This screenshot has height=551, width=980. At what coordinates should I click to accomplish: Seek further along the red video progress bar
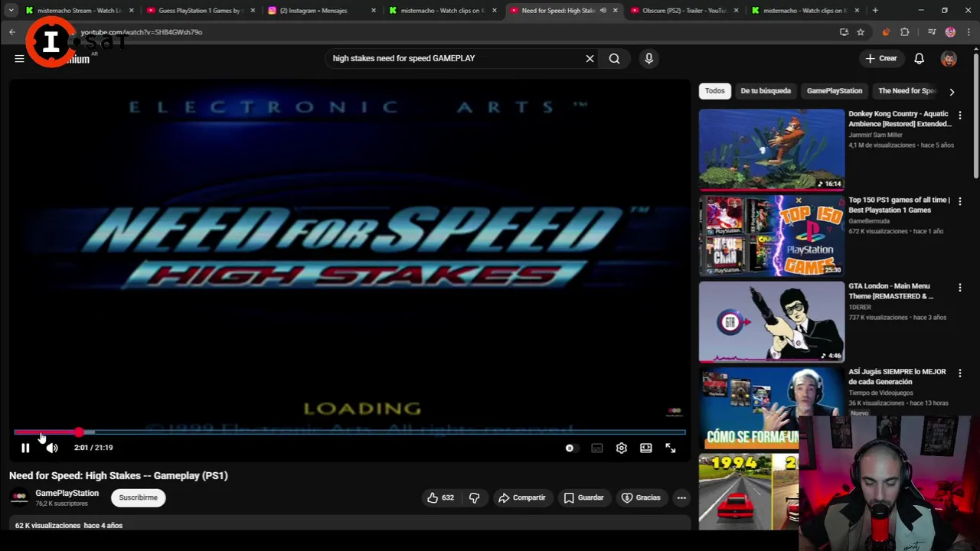point(350,432)
